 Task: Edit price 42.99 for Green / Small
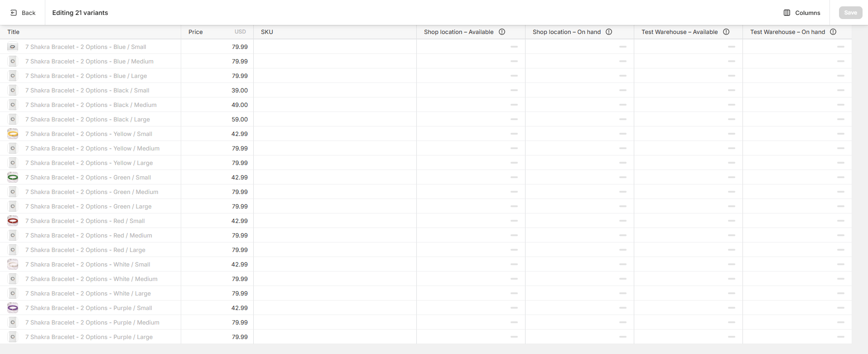217,177
